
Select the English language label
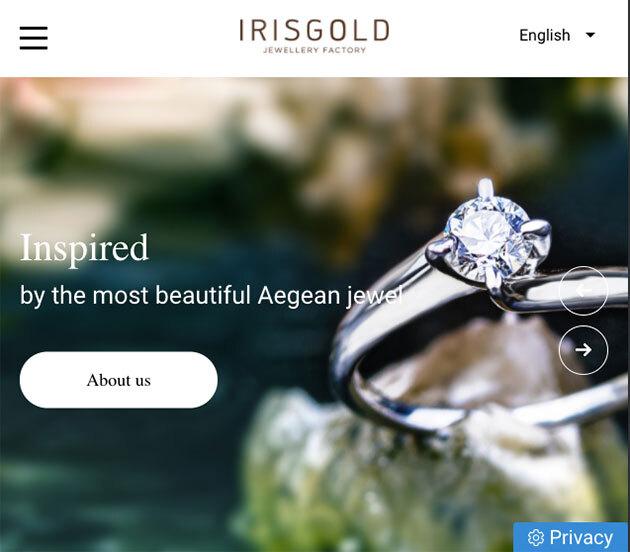(544, 35)
